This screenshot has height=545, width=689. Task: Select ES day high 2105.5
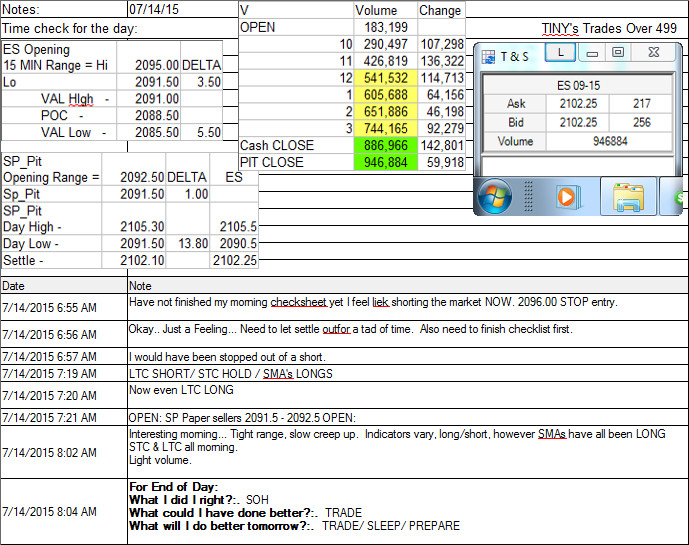coord(234,226)
